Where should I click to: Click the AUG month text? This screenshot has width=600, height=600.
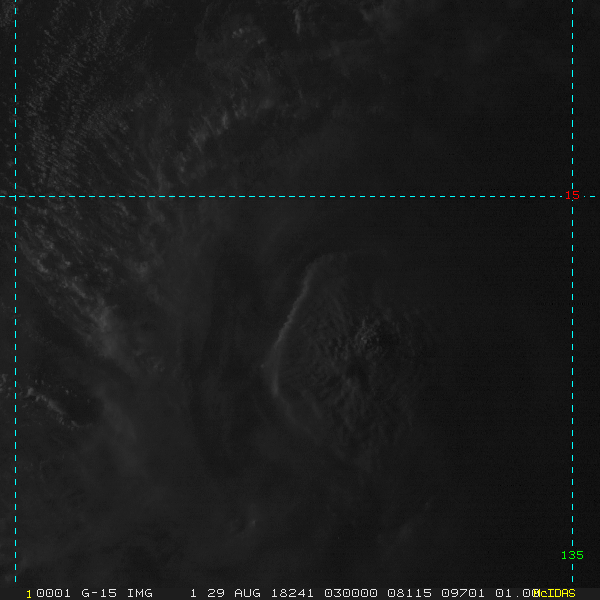247,593
